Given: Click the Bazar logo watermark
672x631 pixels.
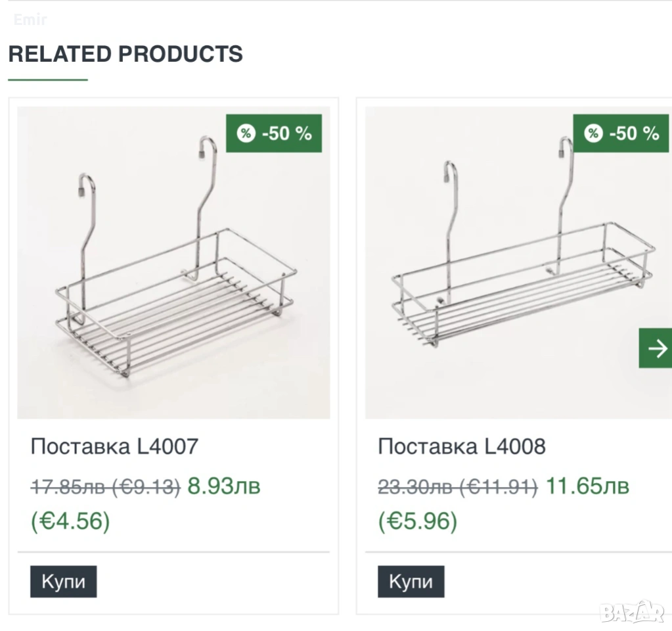Looking at the screenshot, I should point(633,612).
